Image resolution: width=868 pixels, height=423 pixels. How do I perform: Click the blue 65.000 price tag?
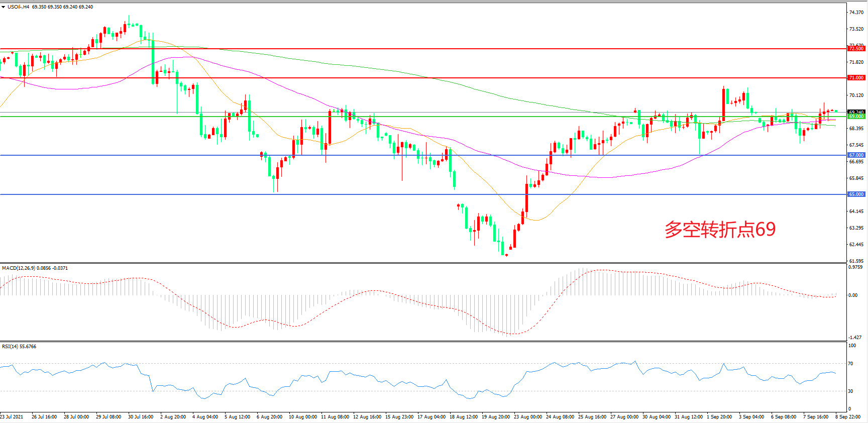pos(856,194)
